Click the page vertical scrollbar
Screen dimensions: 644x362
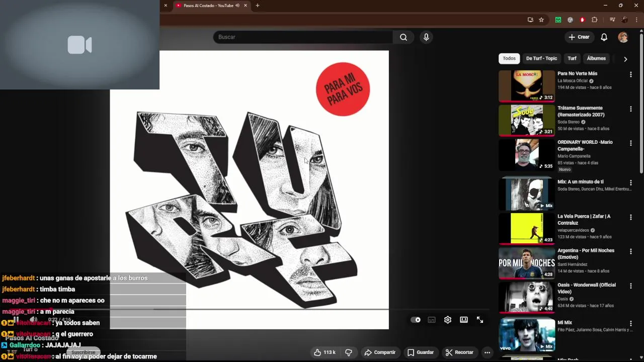click(641, 103)
